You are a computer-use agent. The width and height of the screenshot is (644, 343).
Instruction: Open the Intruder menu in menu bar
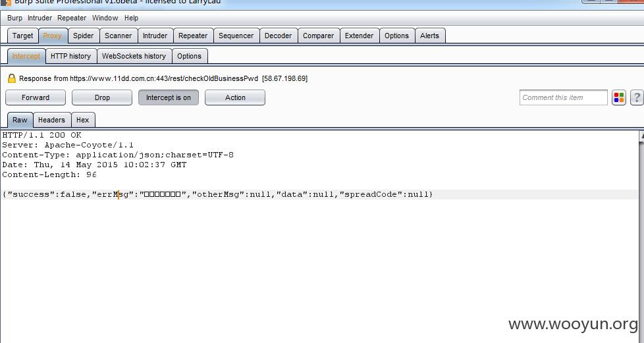point(40,18)
